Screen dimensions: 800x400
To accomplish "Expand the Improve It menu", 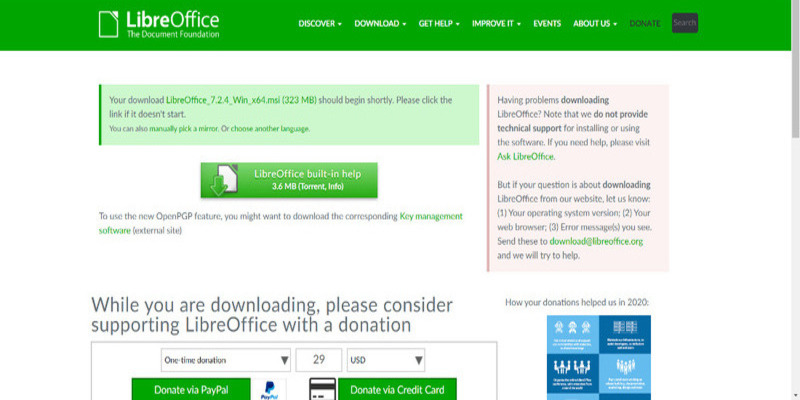I will click(496, 23).
